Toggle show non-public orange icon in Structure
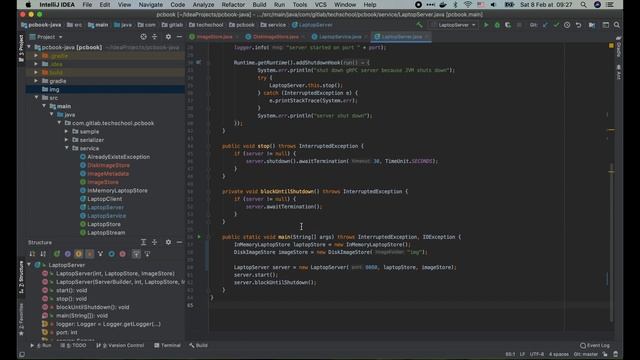This screenshot has height=360, width=640. [x=90, y=254]
